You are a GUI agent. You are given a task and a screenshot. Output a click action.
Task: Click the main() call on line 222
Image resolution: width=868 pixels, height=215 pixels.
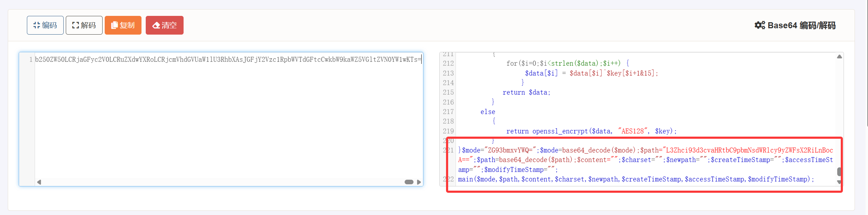(636, 179)
